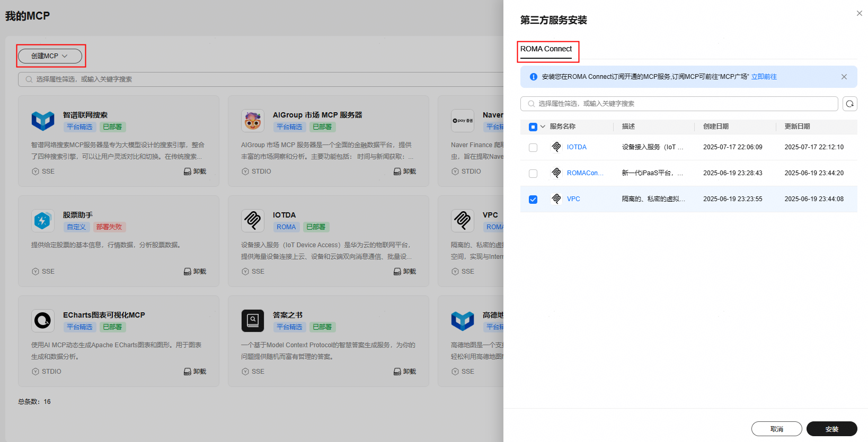Image resolution: width=868 pixels, height=442 pixels.
Task: Check the IOTDA service row checkbox
Action: point(533,148)
